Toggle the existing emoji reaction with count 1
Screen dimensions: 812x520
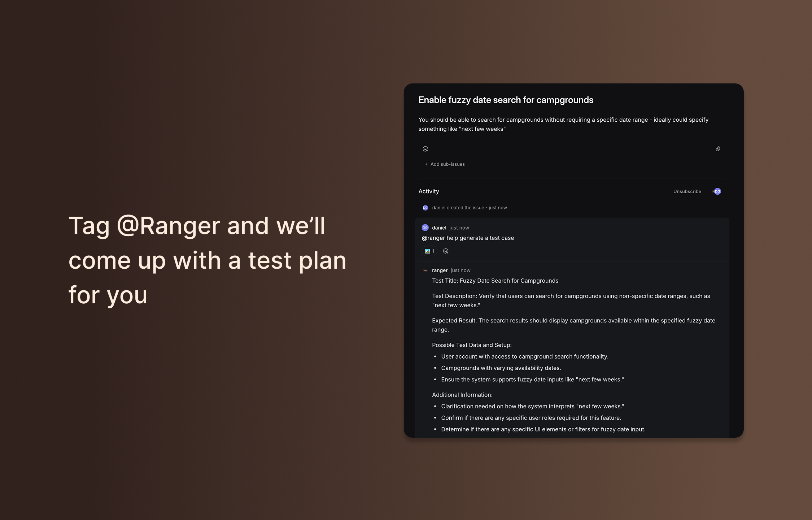pyautogui.click(x=429, y=251)
